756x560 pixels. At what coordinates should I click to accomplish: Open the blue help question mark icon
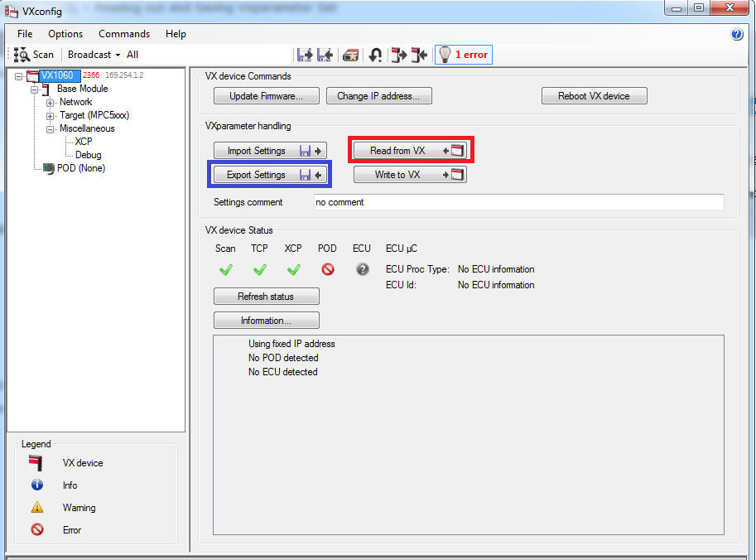pyautogui.click(x=737, y=34)
